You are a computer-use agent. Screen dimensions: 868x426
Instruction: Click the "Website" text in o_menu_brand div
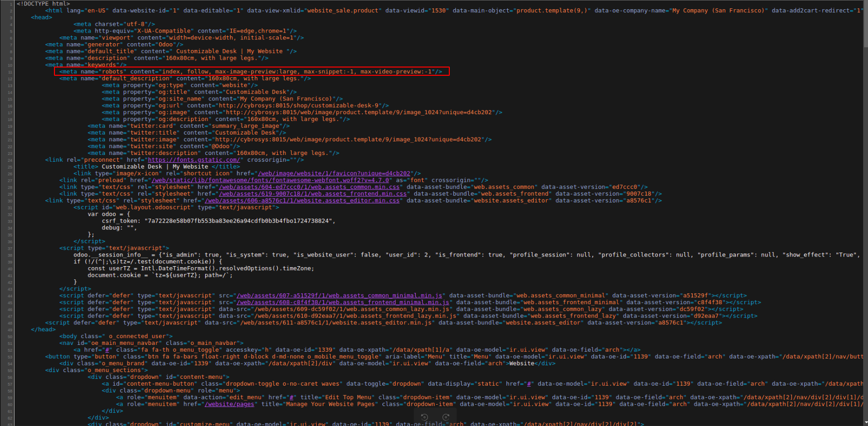pos(521,363)
